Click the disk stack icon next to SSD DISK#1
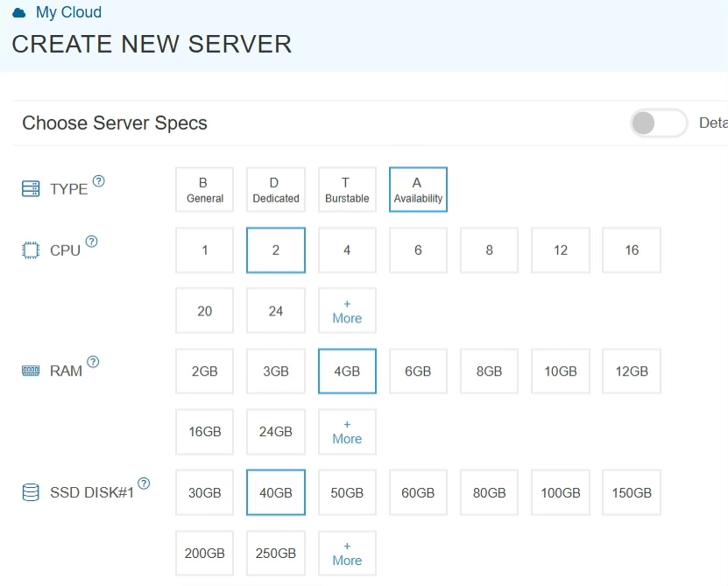Image resolution: width=728 pixels, height=586 pixels. pos(29,491)
